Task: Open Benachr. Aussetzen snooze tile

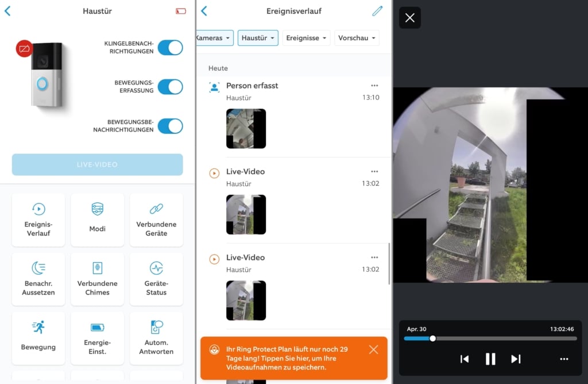Action: 38,279
